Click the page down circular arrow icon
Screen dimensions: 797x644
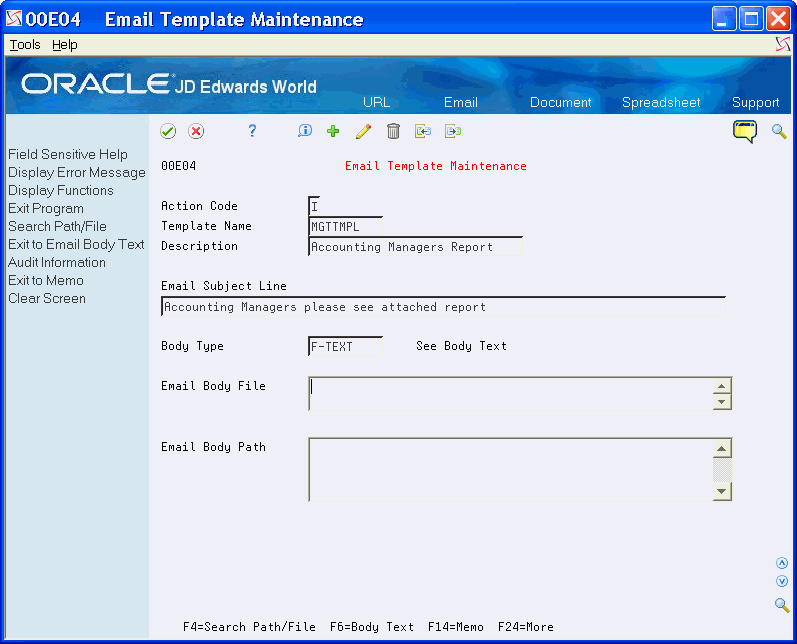coord(782,581)
